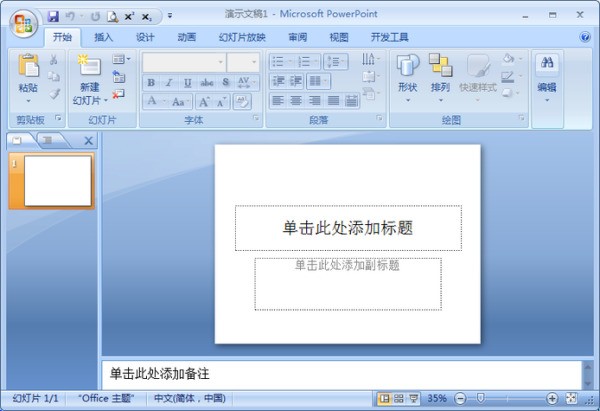Screen dimensions: 600x411
Task: Justify paragraph text
Action: tap(333, 101)
